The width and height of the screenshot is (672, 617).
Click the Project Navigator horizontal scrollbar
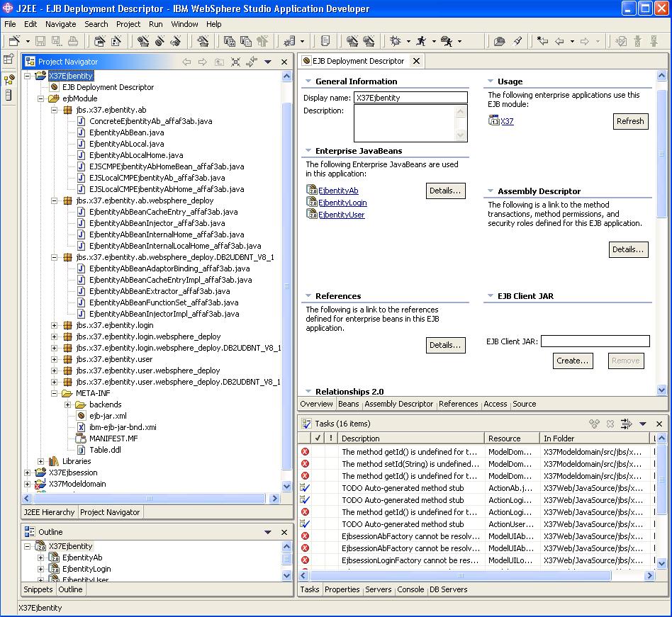tap(150, 499)
